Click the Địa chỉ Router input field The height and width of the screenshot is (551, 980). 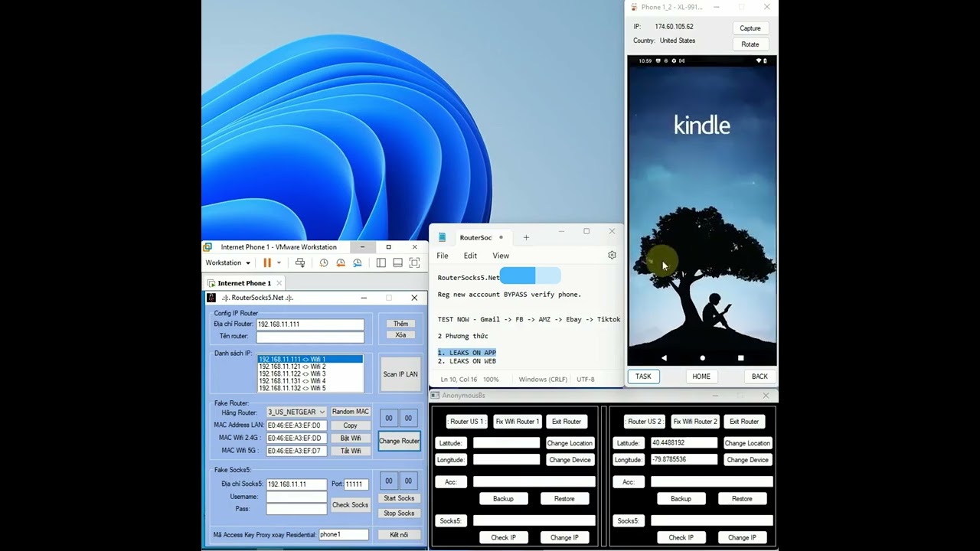[310, 324]
